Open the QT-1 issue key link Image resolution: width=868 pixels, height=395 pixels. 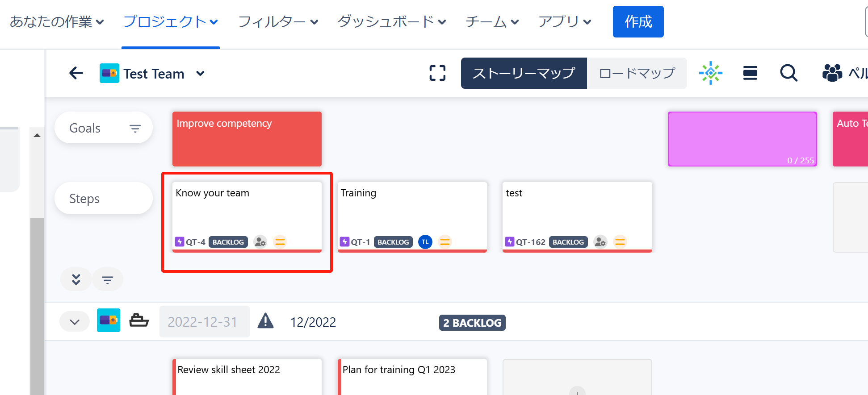[x=360, y=242]
